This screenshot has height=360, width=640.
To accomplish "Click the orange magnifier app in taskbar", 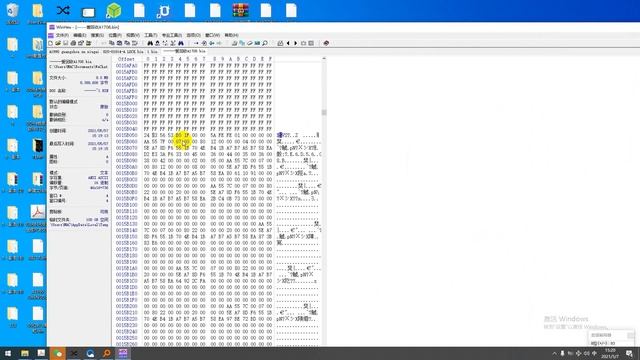I will [107, 353].
